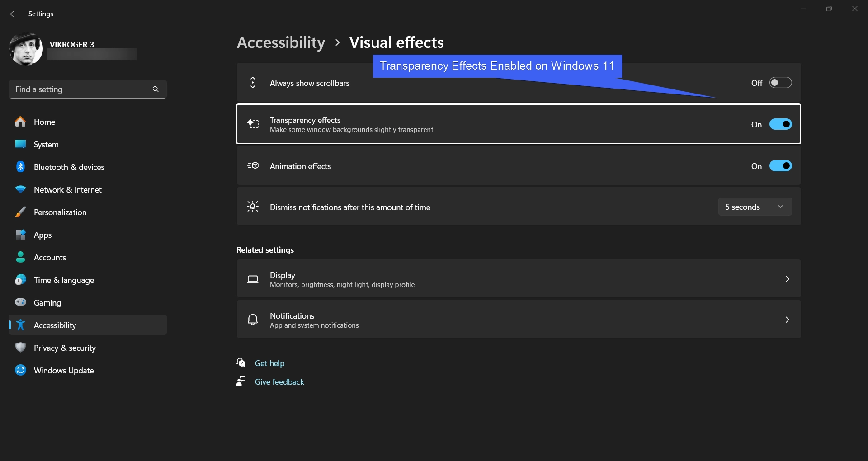Click the magnifier search icon
Viewport: 868px width, 461px height.
pos(156,89)
